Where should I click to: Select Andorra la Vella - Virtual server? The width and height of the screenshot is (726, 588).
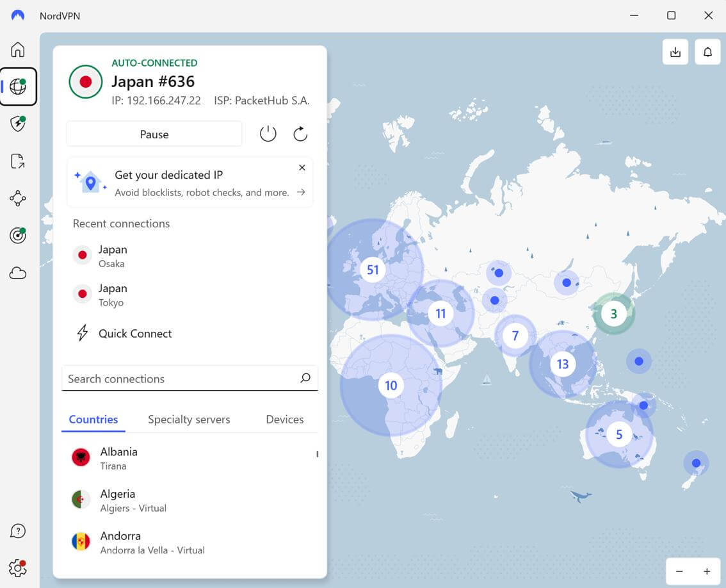[x=190, y=543]
